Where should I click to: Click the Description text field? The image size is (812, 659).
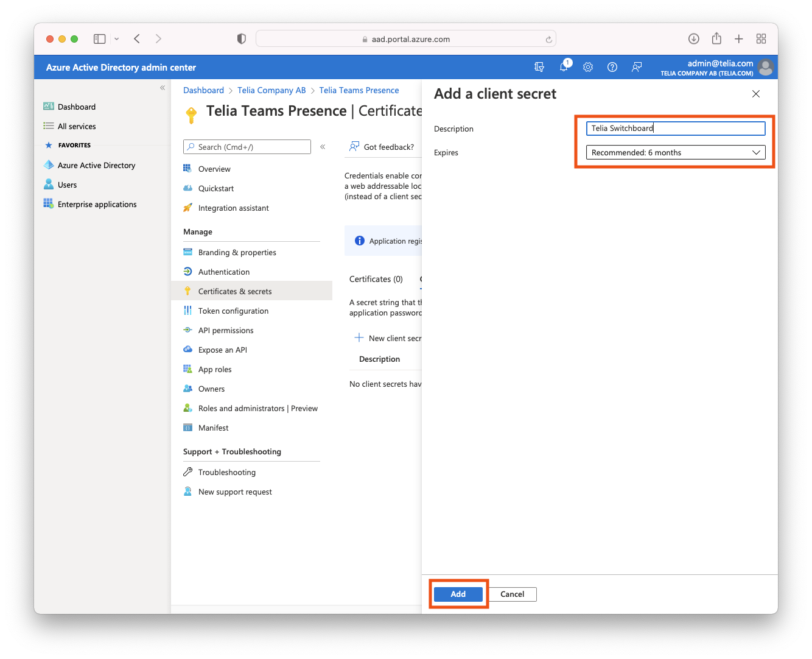676,128
